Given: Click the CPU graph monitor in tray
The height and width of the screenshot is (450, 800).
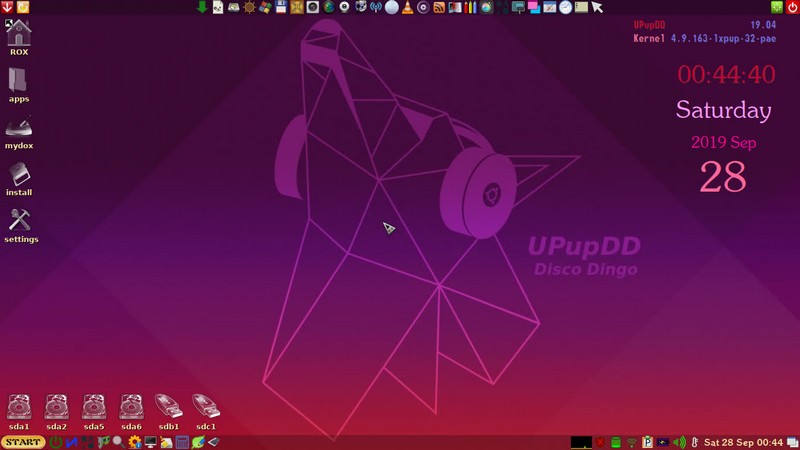Looking at the screenshot, I should [581, 442].
